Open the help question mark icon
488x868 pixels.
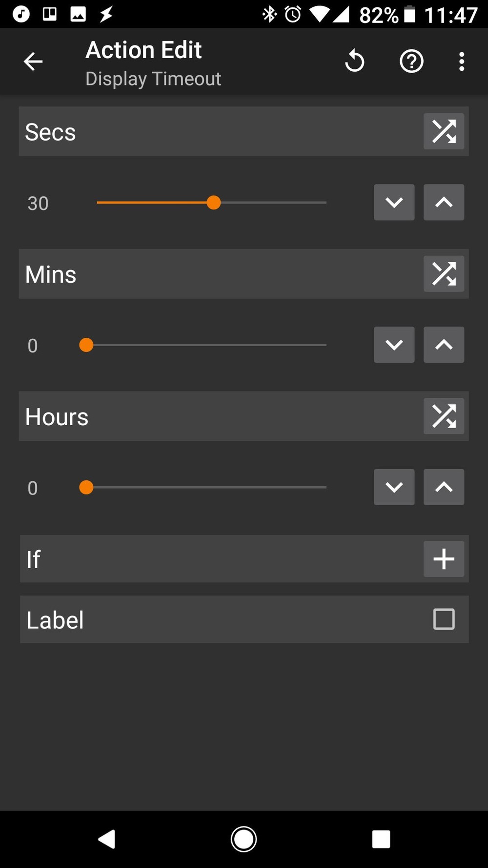[411, 62]
